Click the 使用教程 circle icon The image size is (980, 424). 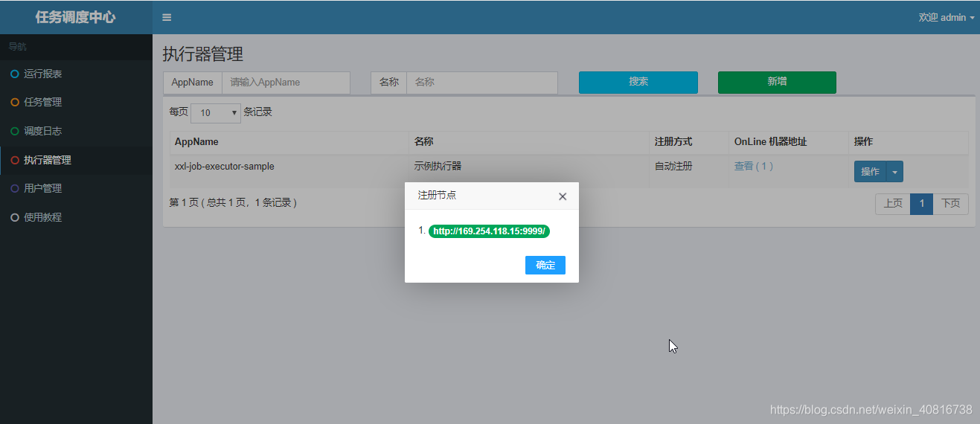coord(15,217)
